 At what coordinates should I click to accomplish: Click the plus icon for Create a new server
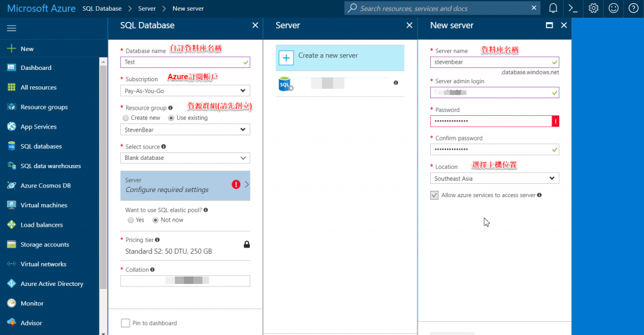[286, 58]
